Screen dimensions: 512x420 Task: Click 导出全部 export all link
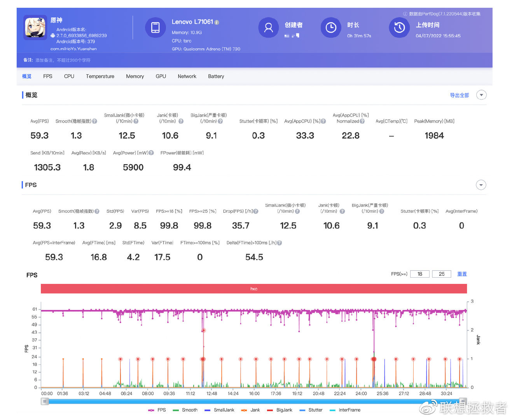(460, 95)
